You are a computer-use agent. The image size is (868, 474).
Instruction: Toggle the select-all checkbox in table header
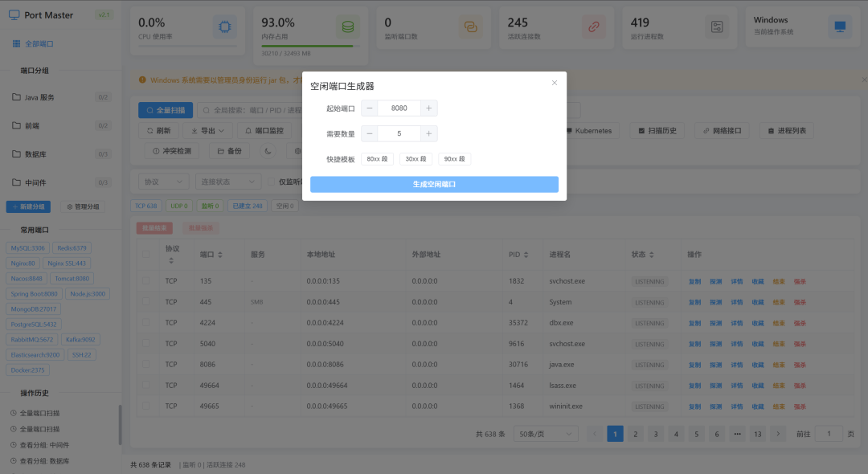(x=146, y=255)
